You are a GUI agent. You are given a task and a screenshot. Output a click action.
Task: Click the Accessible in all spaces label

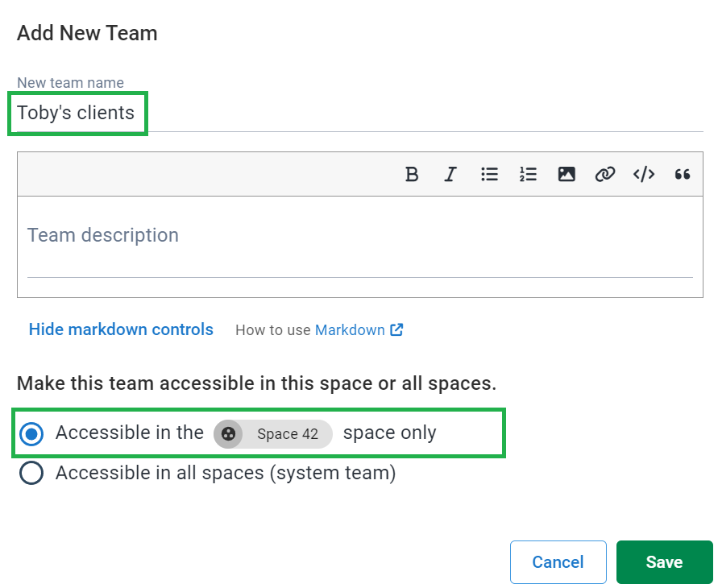pos(226,473)
